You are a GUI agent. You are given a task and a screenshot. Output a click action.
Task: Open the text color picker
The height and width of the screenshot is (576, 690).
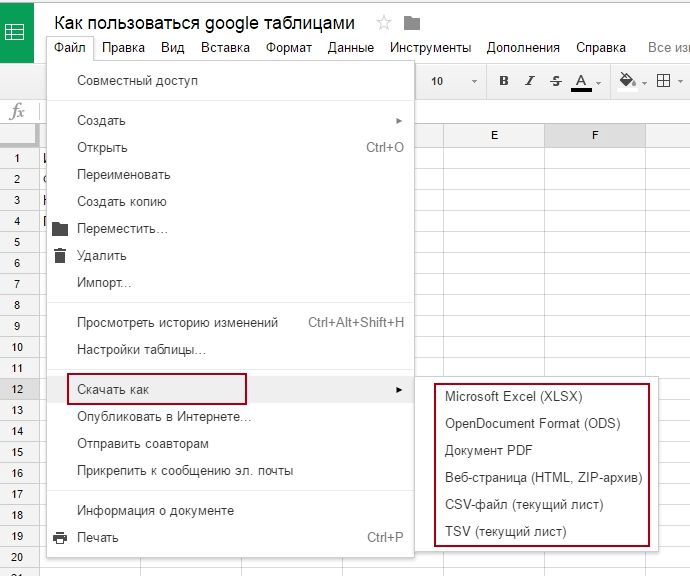[x=581, y=81]
